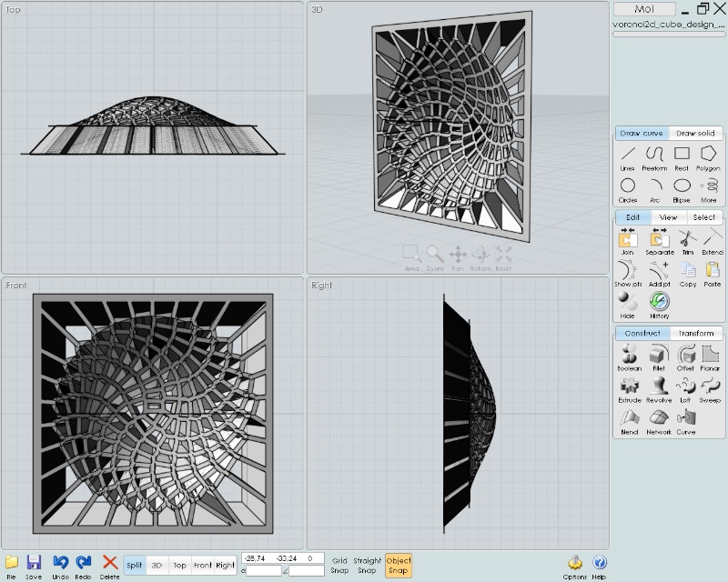Screen dimensions: 728x582
Task: Toggle Straight Snap
Action: click(368, 565)
